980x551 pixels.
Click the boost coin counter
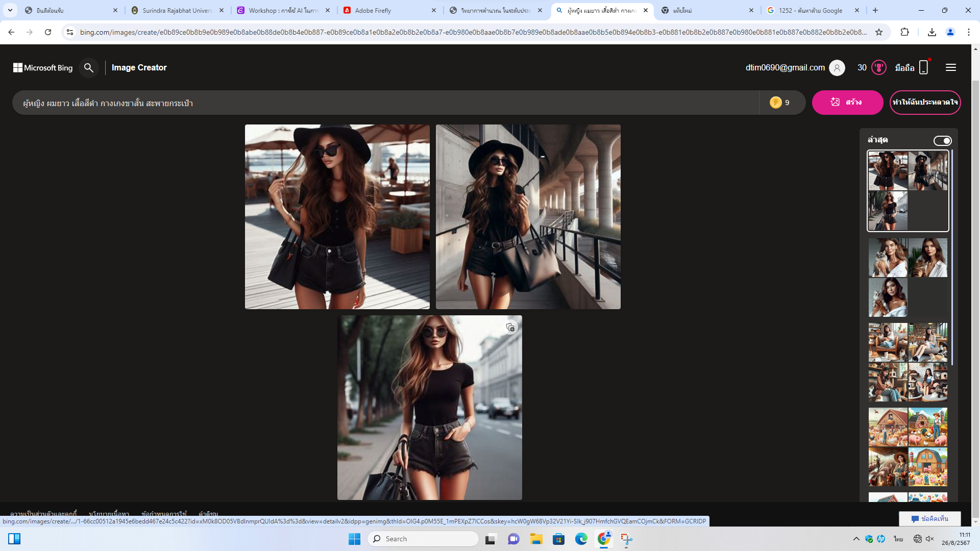coord(780,103)
